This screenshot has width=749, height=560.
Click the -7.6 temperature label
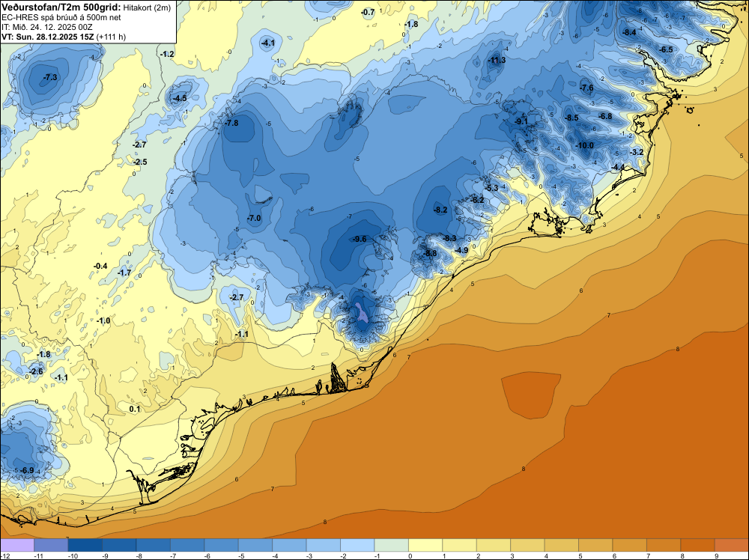coord(586,88)
